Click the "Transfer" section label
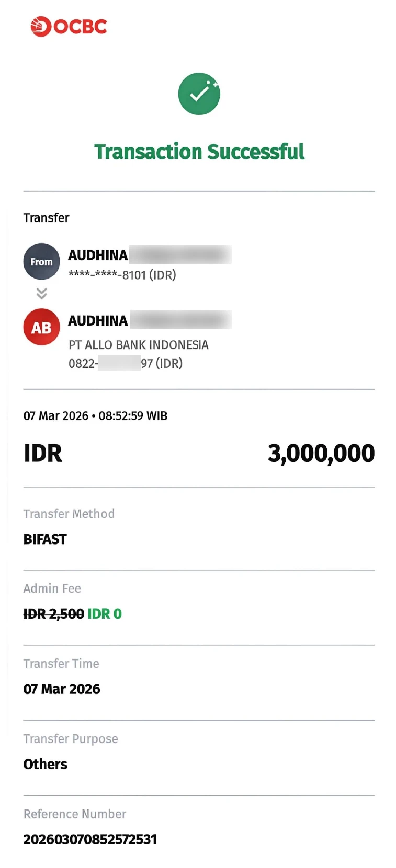Viewport: 396px width, 868px height. tap(46, 218)
